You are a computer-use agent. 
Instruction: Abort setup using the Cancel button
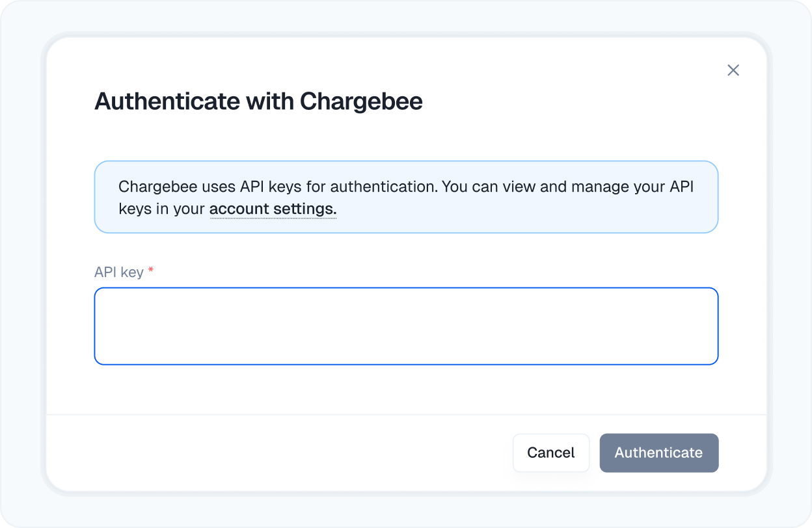point(551,453)
